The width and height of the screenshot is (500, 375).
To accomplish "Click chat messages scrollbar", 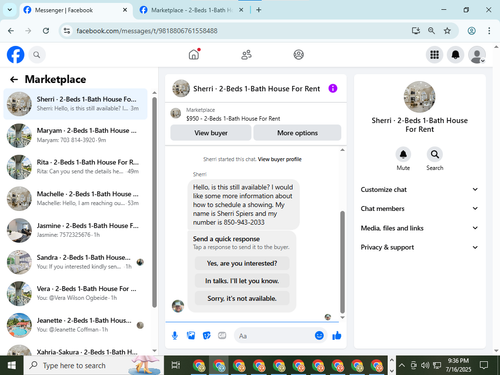I will pyautogui.click(x=342, y=262).
